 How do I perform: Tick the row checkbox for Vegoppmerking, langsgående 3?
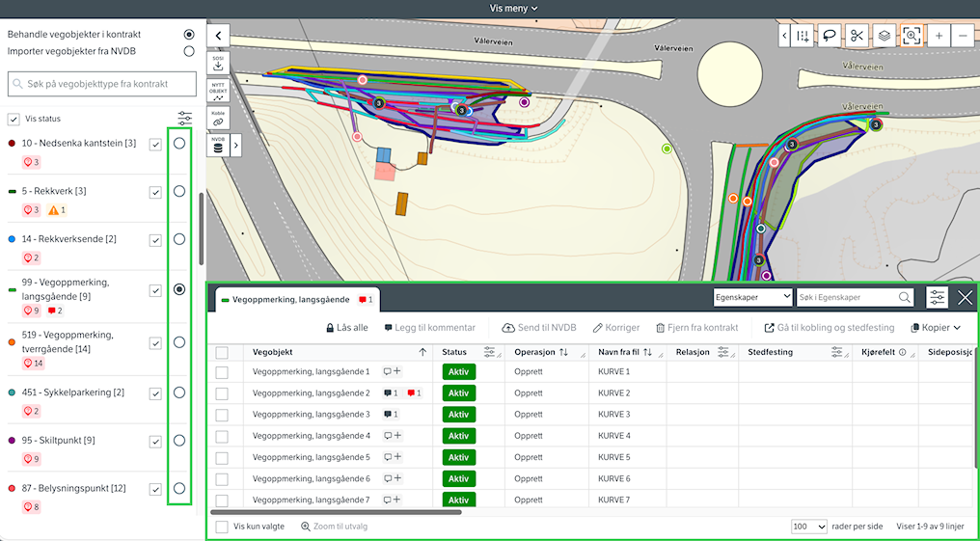click(x=222, y=415)
